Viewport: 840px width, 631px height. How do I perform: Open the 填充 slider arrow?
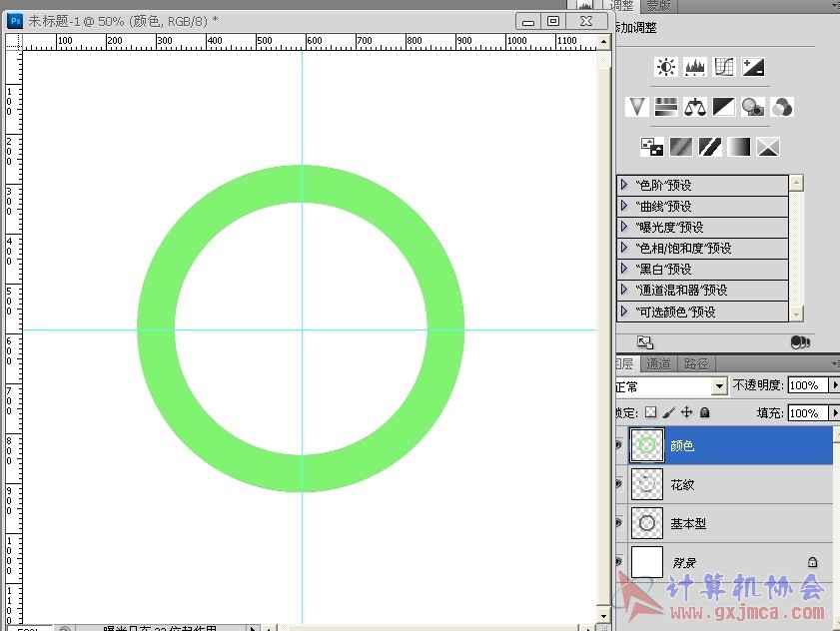click(834, 413)
